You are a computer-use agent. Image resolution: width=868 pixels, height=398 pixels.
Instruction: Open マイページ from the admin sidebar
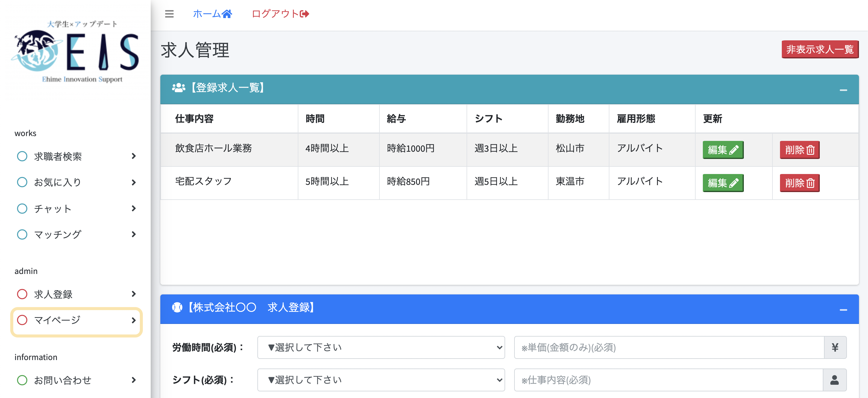(x=57, y=320)
